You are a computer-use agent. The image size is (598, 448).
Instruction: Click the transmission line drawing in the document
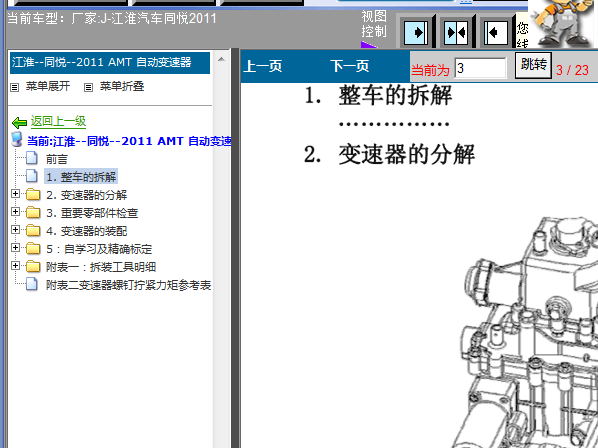pyautogui.click(x=526, y=332)
